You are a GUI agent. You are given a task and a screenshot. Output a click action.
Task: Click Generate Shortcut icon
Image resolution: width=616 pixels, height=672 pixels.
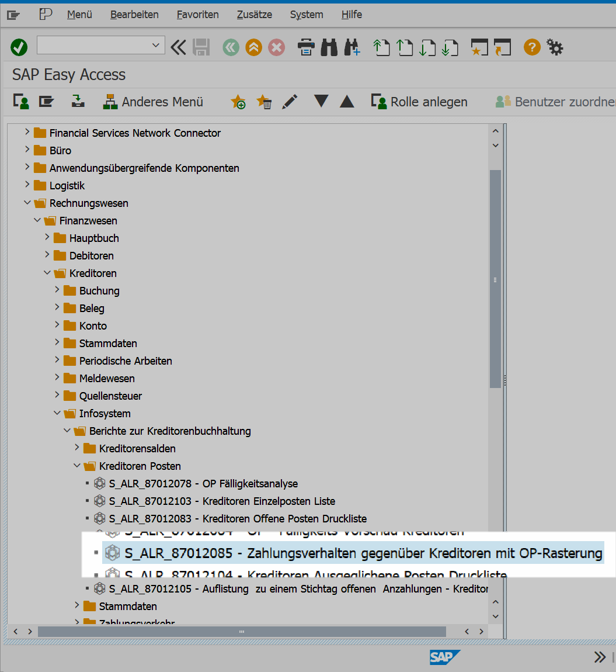[x=502, y=47]
